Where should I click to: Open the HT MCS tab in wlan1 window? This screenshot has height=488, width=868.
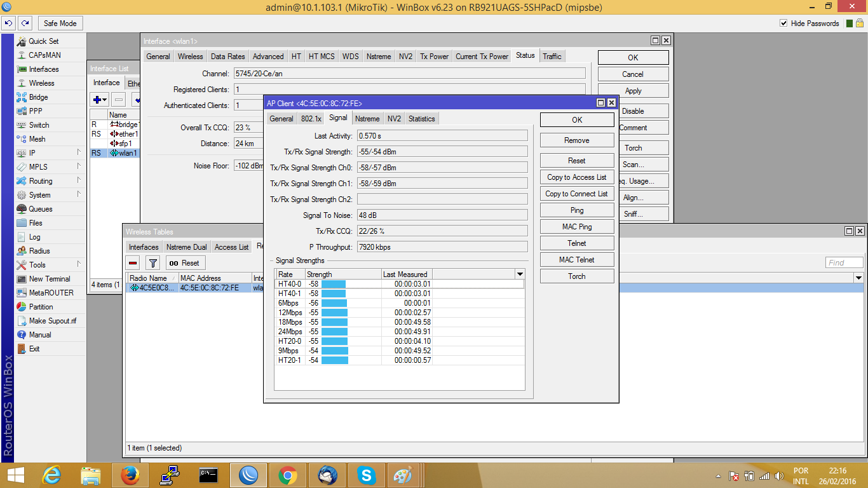(x=322, y=57)
